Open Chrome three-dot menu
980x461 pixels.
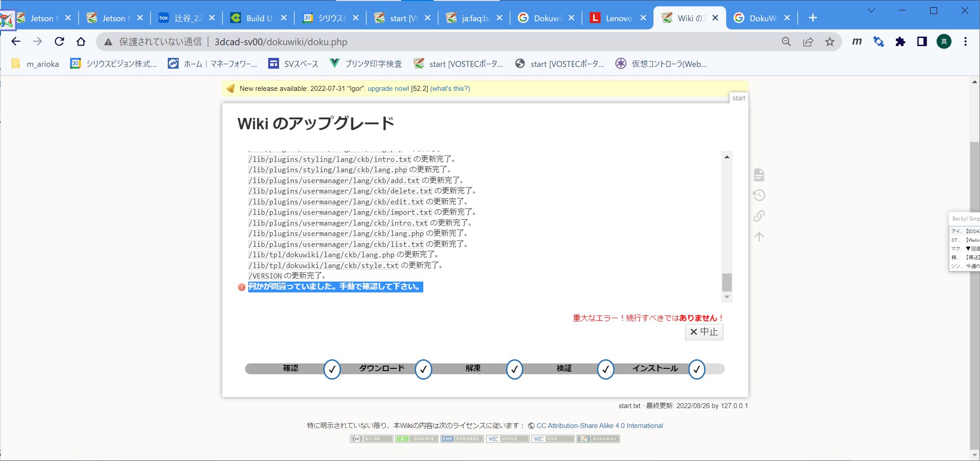tap(965, 42)
